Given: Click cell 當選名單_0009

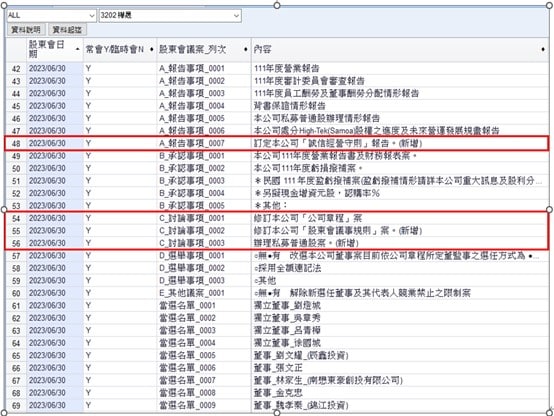Looking at the screenshot, I should 204,405.
